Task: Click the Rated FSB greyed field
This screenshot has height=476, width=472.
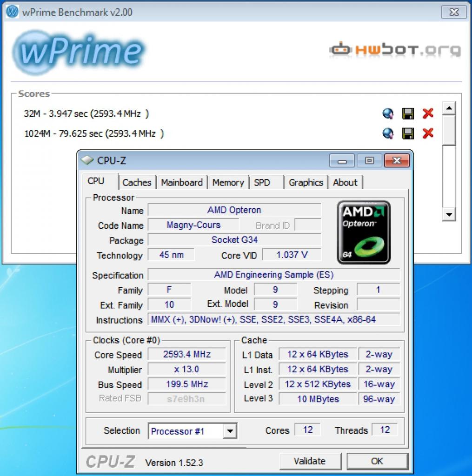Action: (187, 398)
